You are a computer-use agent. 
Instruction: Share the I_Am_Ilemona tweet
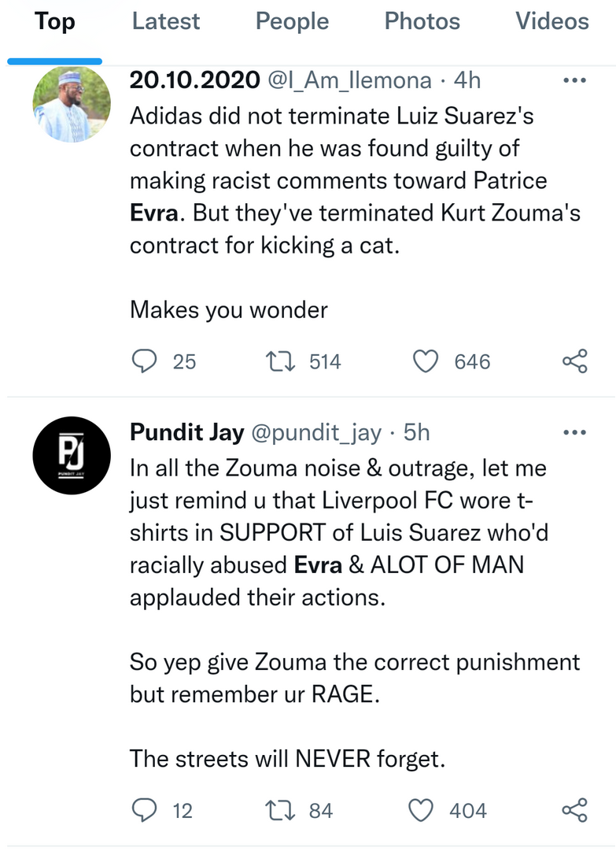pyautogui.click(x=574, y=361)
